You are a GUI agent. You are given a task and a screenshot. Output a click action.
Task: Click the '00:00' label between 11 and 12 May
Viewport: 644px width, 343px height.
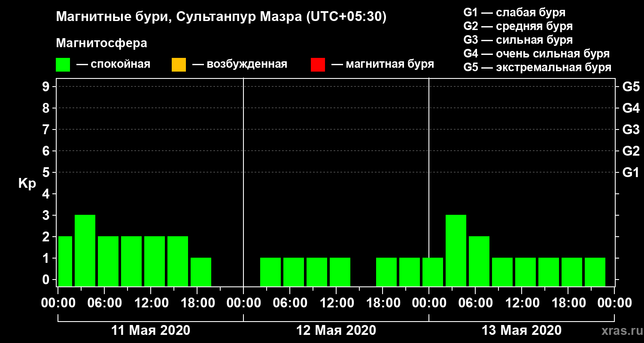coord(243,303)
